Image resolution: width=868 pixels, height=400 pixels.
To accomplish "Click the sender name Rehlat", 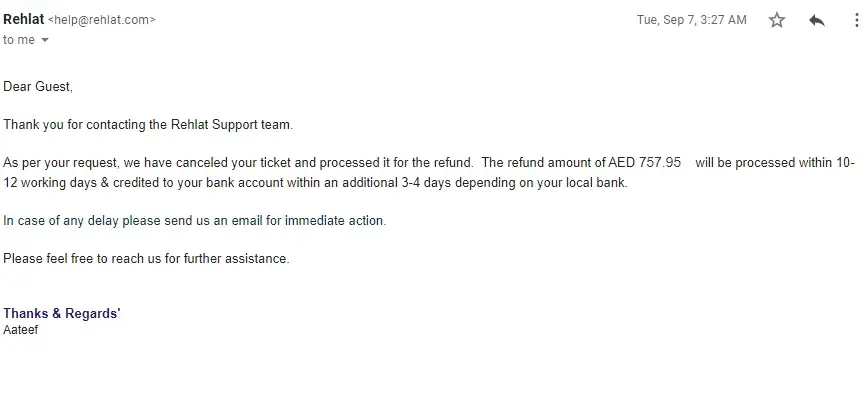I will coord(23,19).
